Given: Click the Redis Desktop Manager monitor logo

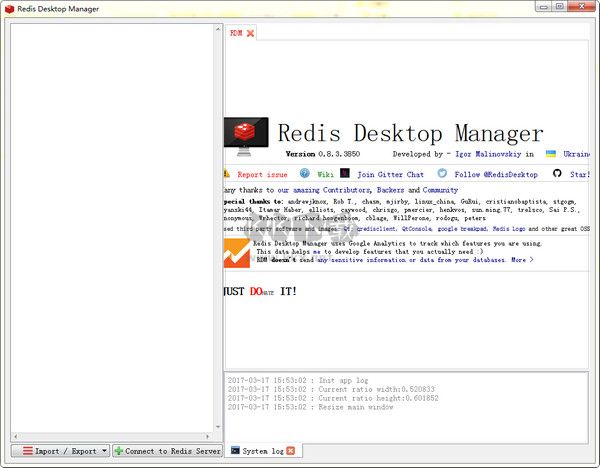Looking at the screenshot, I should tap(246, 137).
